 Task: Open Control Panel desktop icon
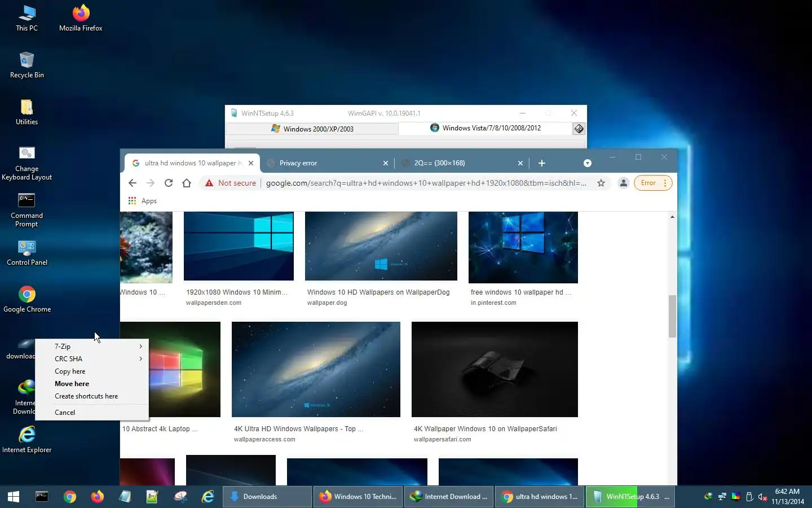click(x=27, y=253)
